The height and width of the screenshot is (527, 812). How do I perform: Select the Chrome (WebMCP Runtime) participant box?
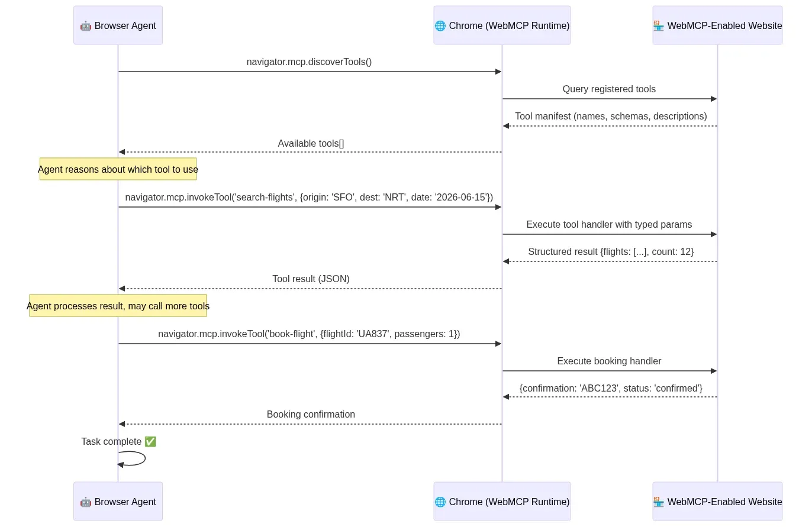[501, 25]
